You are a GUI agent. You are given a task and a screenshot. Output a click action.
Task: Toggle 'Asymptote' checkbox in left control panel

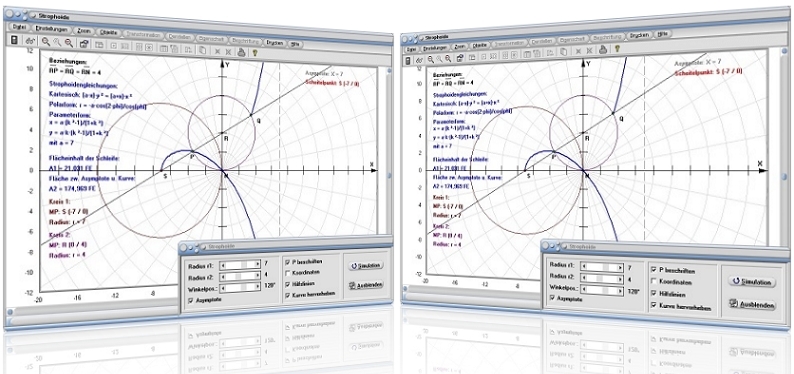point(190,300)
